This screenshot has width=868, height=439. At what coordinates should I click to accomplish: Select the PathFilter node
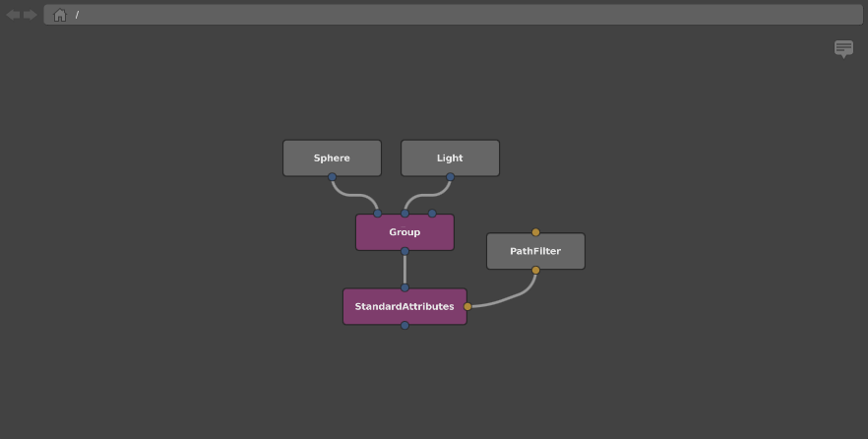[535, 251]
